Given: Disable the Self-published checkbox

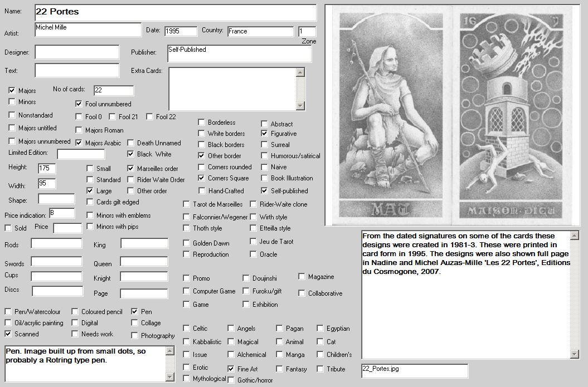Looking at the screenshot, I should [x=264, y=191].
